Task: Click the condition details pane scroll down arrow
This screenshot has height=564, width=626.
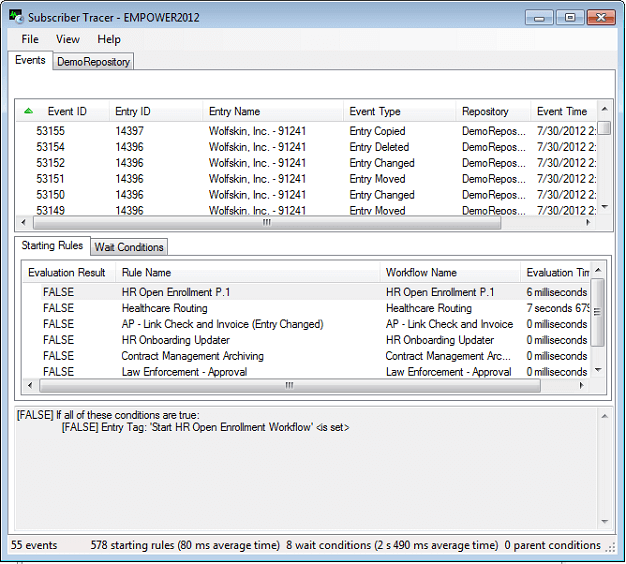Action: pos(605,522)
